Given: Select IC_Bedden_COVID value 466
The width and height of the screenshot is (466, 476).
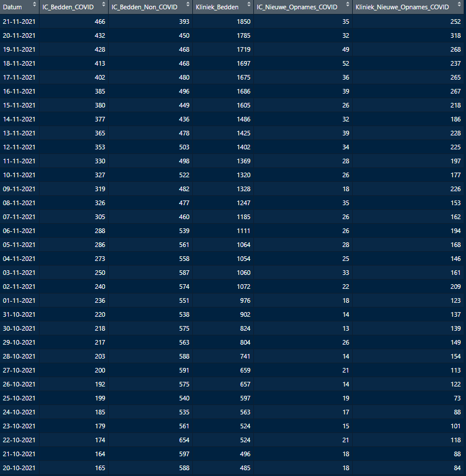Looking at the screenshot, I should pos(100,22).
